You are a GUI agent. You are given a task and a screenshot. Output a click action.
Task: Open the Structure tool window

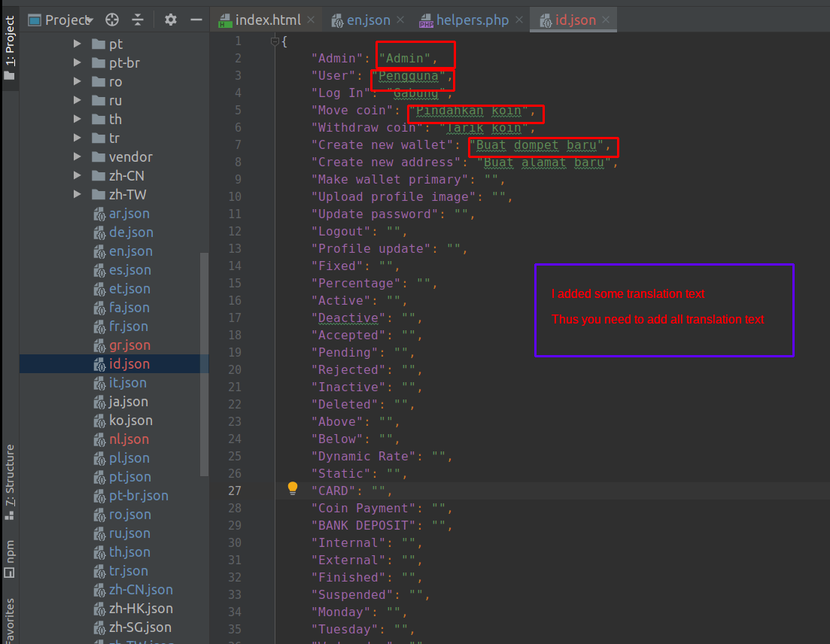pos(10,481)
